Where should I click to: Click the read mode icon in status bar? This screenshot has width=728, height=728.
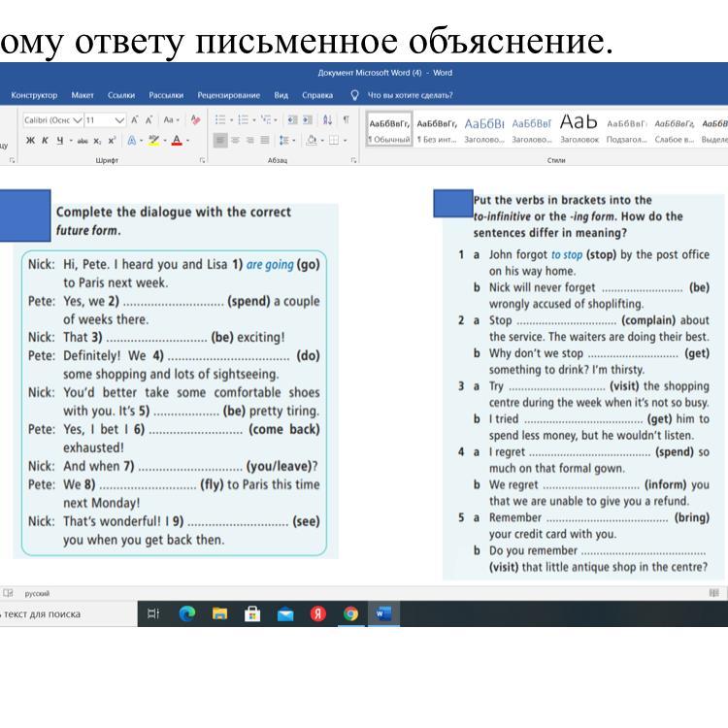pos(714,593)
